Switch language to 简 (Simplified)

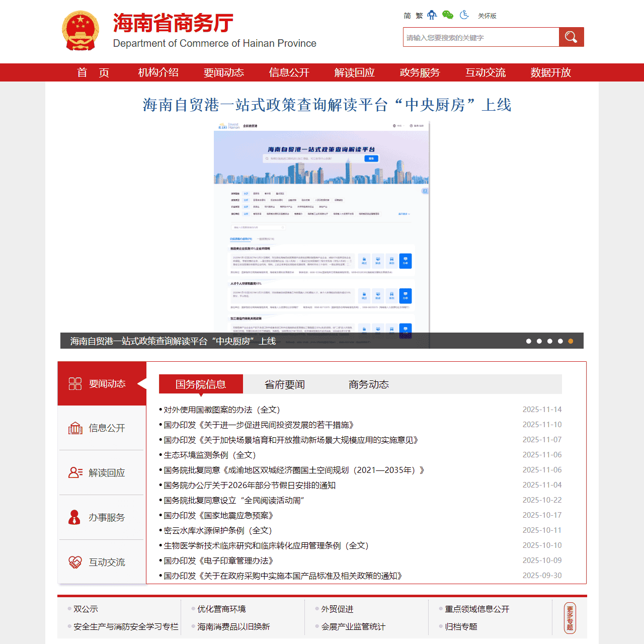407,16
